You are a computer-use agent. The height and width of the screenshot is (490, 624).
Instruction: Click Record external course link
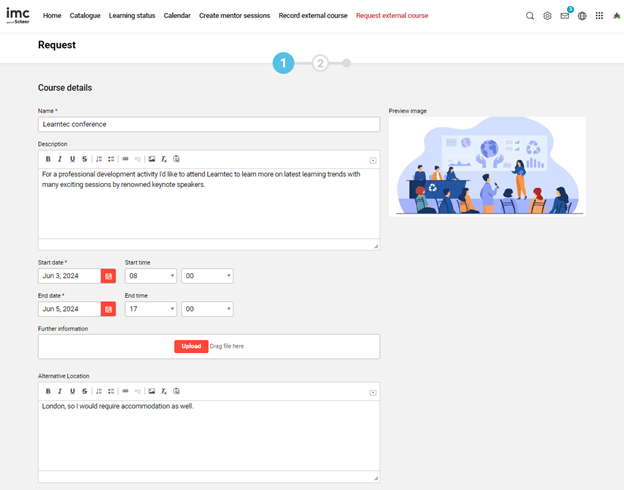pyautogui.click(x=313, y=16)
